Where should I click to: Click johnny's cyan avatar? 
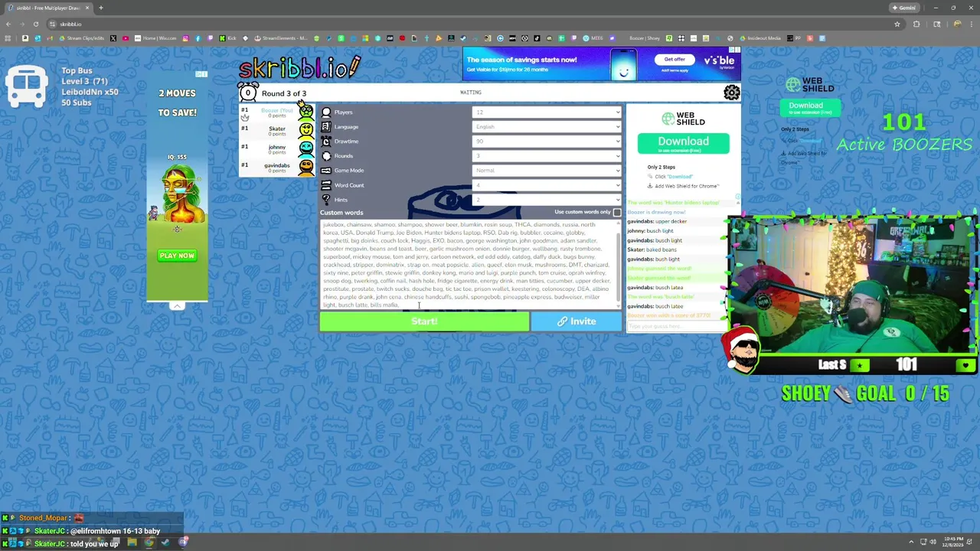pyautogui.click(x=305, y=148)
